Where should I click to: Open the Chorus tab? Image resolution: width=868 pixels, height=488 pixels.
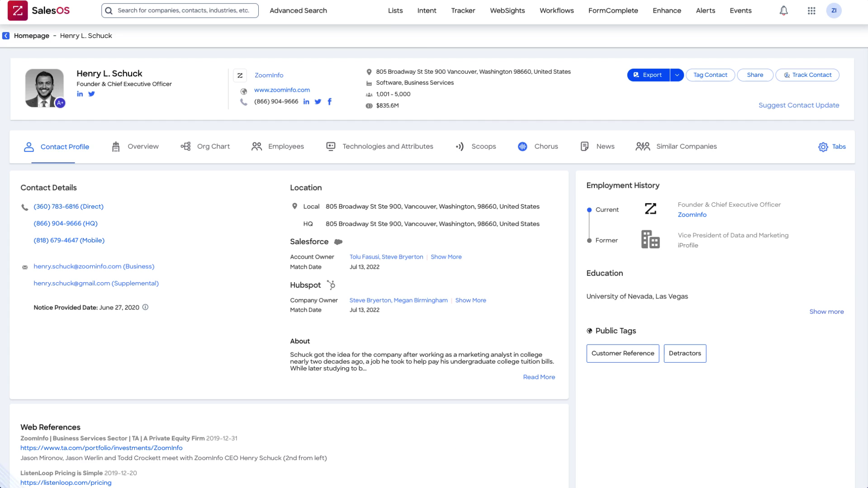tap(538, 147)
